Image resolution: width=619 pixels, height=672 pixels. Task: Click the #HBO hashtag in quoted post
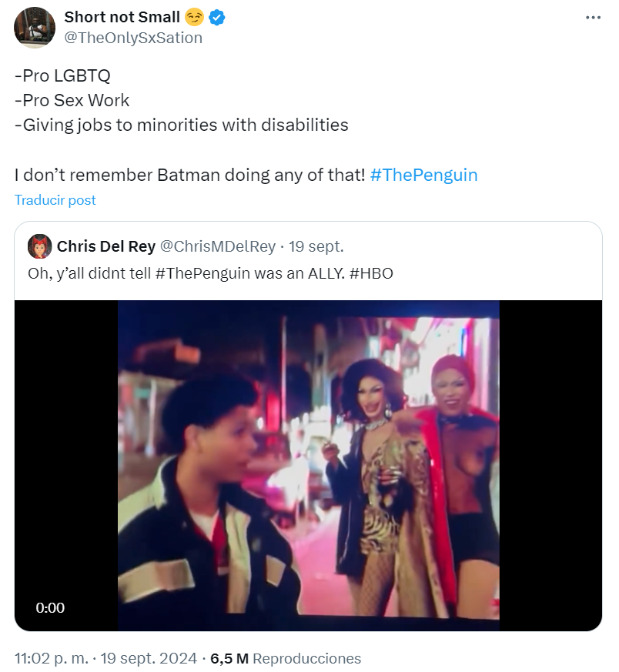pyautogui.click(x=376, y=273)
